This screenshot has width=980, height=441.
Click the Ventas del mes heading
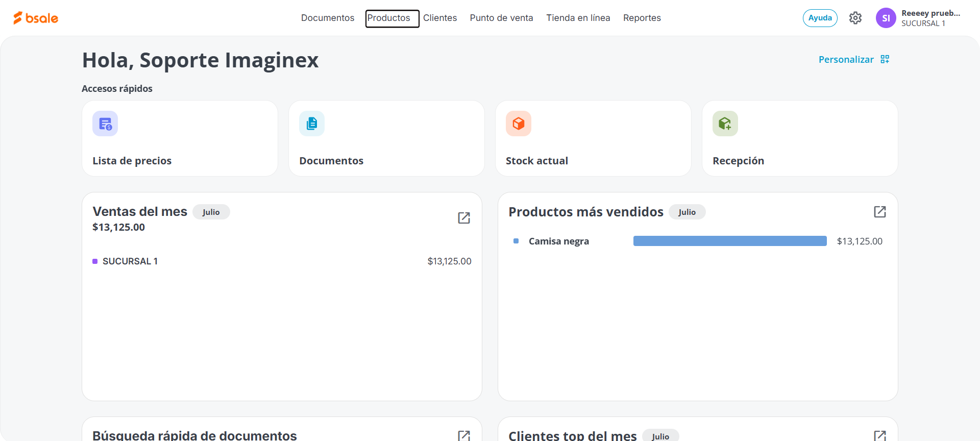(x=140, y=211)
